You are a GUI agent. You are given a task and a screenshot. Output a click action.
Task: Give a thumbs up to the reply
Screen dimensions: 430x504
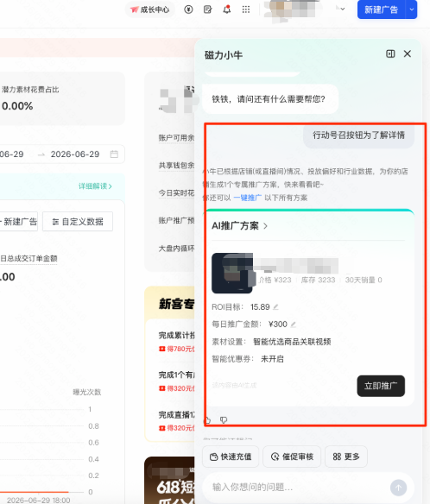[207, 419]
